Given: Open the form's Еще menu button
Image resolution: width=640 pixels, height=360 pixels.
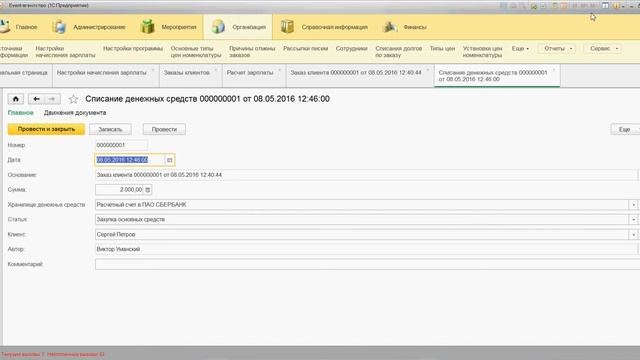Looking at the screenshot, I should pyautogui.click(x=625, y=129).
